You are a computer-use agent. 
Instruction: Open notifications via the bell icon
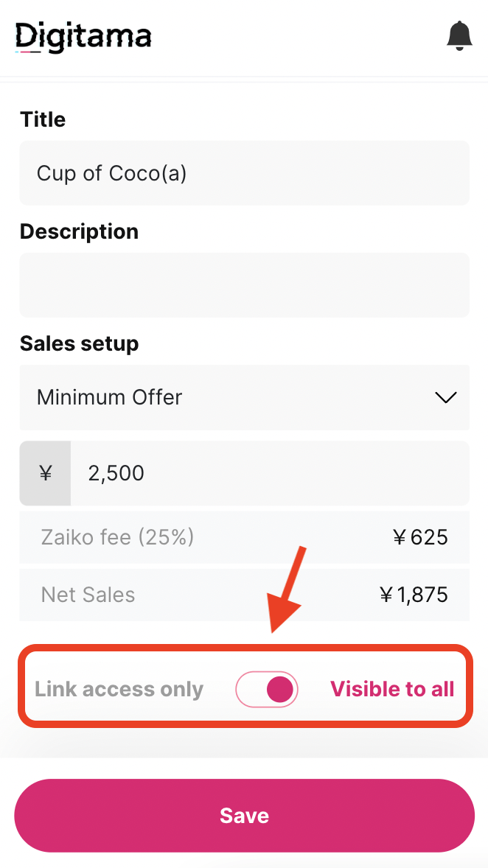[x=459, y=36]
